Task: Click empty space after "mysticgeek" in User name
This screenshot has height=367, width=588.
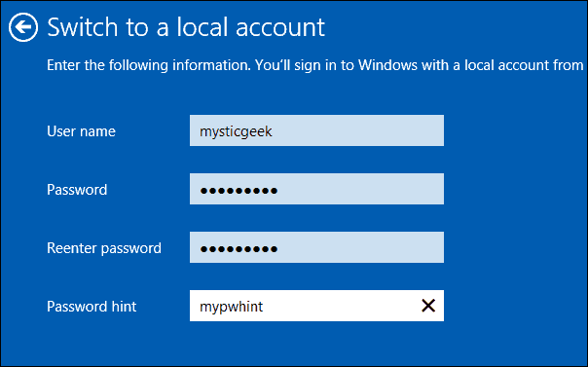Action: point(356,130)
